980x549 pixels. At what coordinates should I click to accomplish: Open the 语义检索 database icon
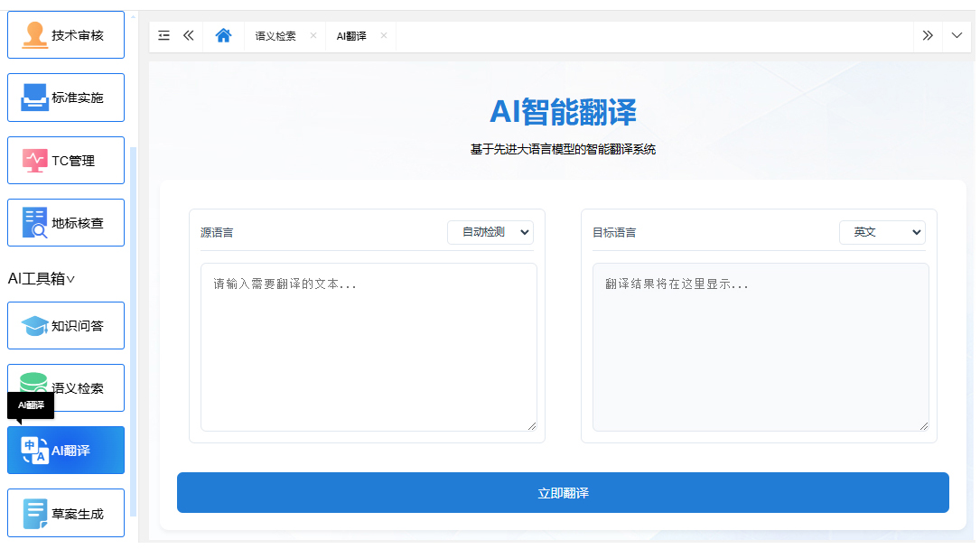tap(34, 385)
